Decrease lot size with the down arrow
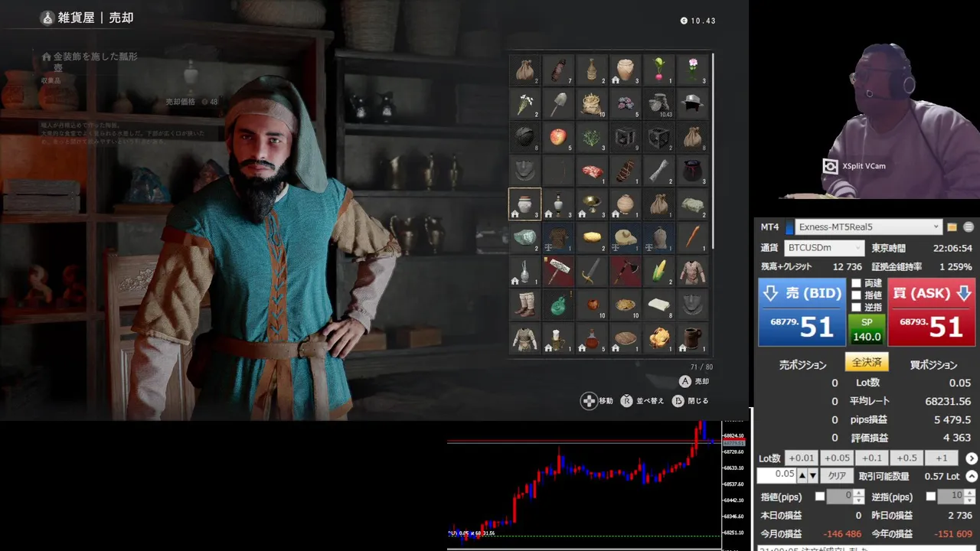980x551 pixels. [x=813, y=476]
